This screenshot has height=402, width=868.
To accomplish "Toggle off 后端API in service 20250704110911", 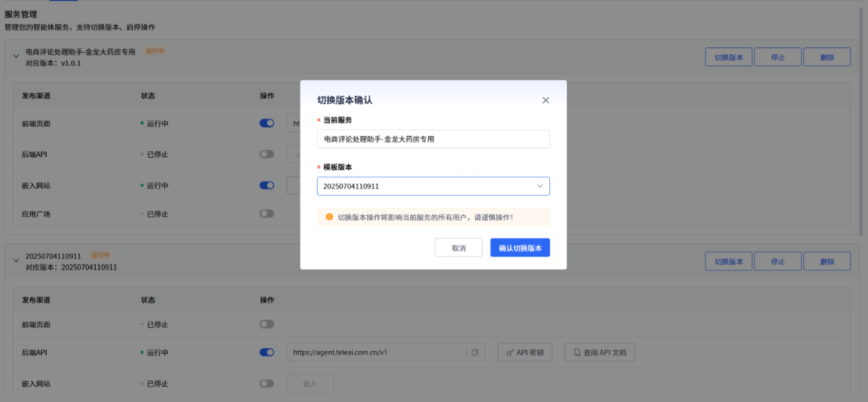I will (267, 352).
